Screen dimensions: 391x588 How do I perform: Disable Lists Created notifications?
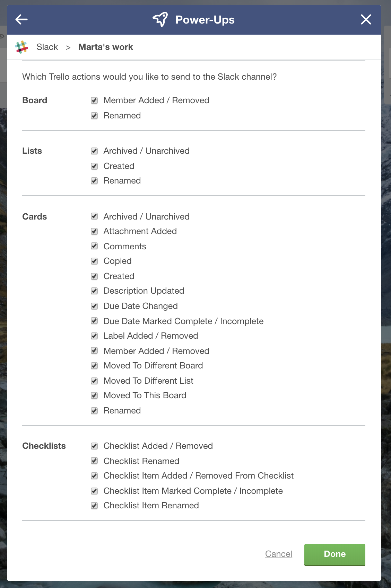pos(94,166)
